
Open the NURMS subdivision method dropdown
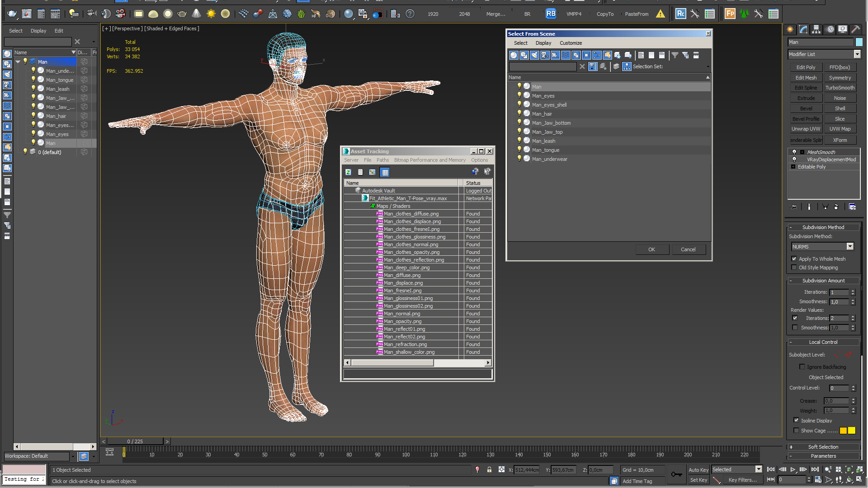pos(850,247)
